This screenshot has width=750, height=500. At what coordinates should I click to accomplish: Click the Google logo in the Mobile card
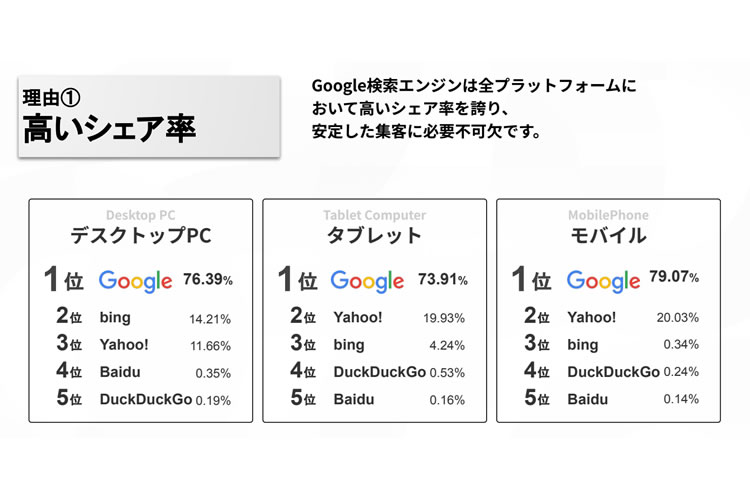(x=603, y=281)
